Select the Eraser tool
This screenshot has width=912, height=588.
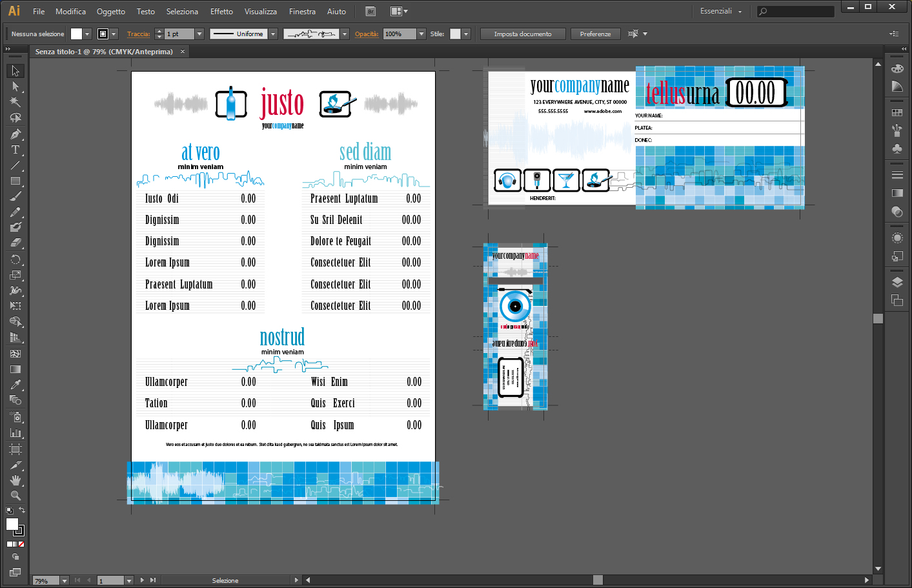coord(15,243)
